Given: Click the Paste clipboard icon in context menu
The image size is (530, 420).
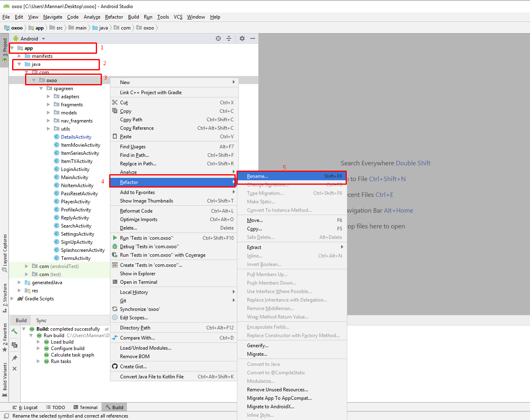Looking at the screenshot, I should point(115,136).
